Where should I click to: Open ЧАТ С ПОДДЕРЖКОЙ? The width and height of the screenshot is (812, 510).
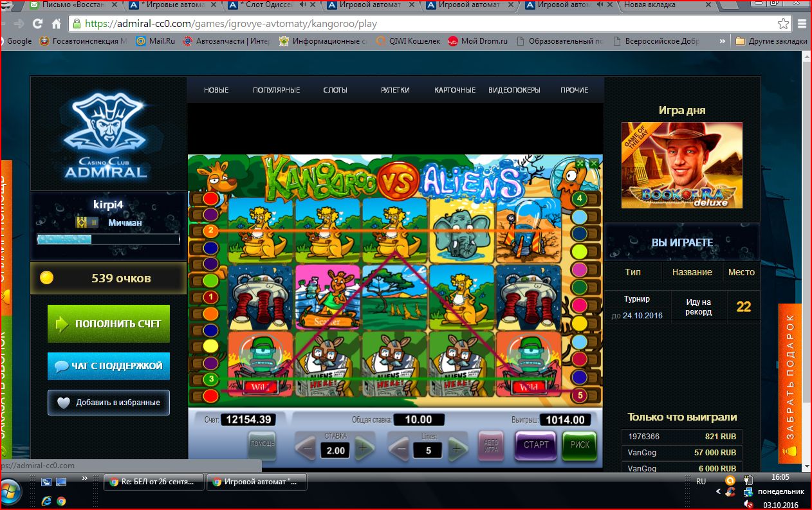point(109,365)
